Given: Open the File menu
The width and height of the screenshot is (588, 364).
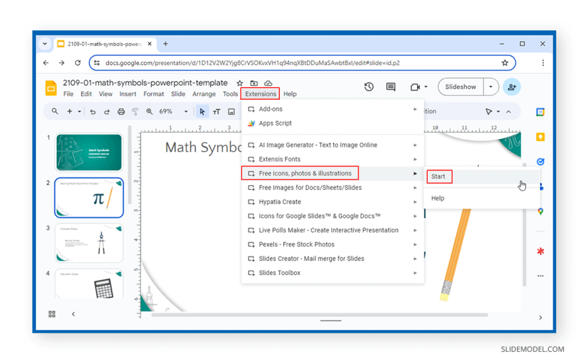Looking at the screenshot, I should point(68,94).
